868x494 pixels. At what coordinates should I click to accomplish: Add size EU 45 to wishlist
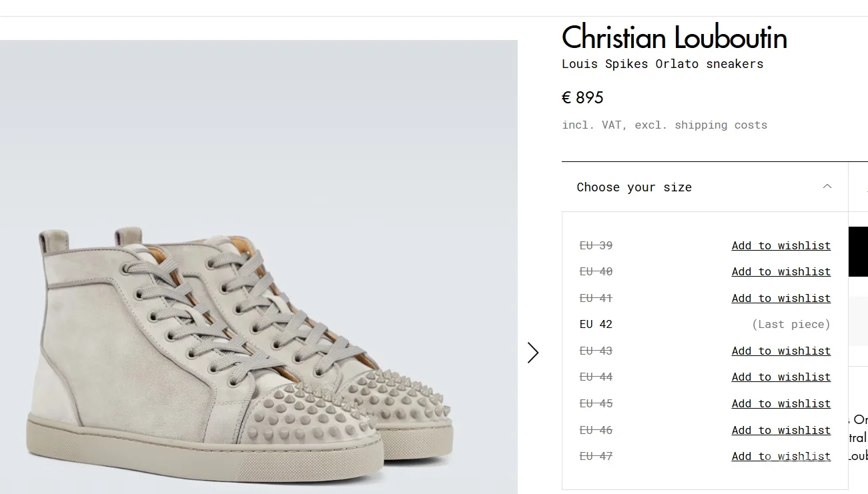[x=781, y=403]
